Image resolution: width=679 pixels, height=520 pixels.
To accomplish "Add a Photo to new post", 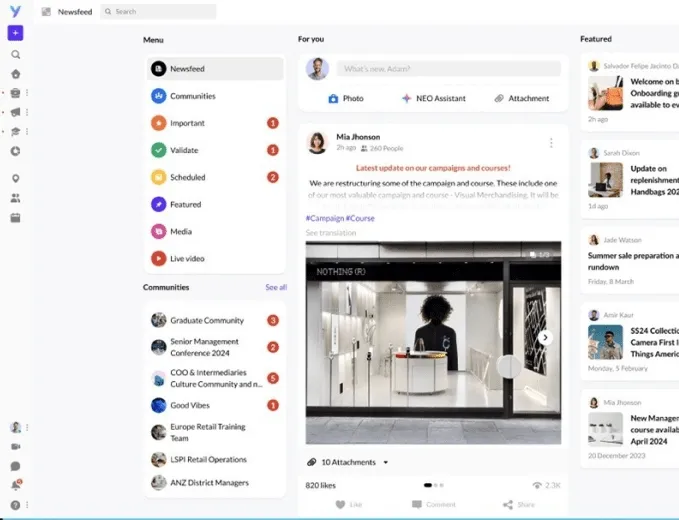I will [346, 98].
